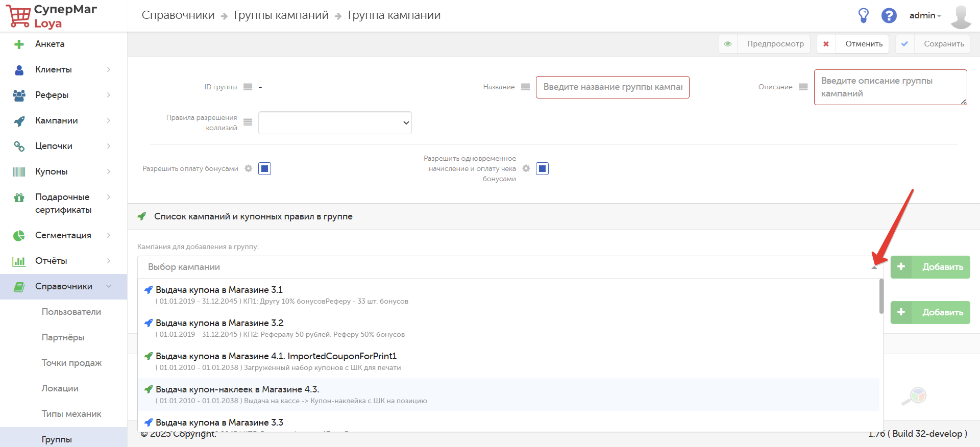Collapse the Выбор кампании dropdown arrow
This screenshot has width=980, height=447.
[x=874, y=267]
